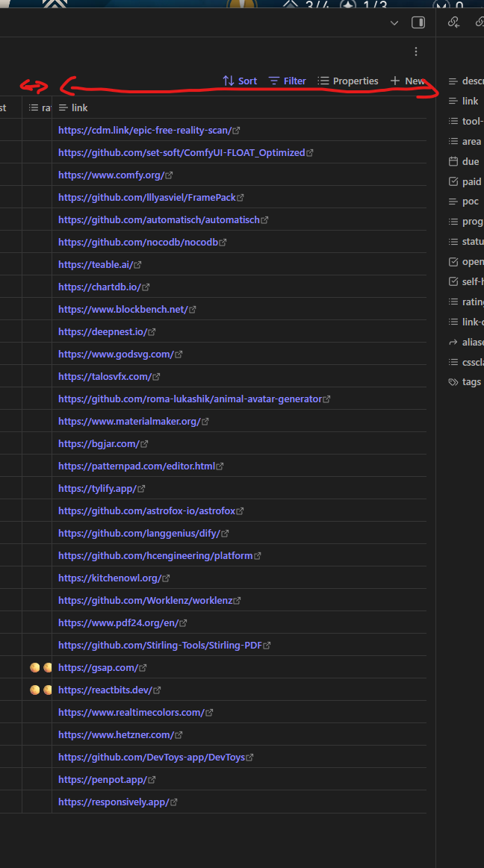
Task: Open the deepnest.io link
Action: coord(102,331)
